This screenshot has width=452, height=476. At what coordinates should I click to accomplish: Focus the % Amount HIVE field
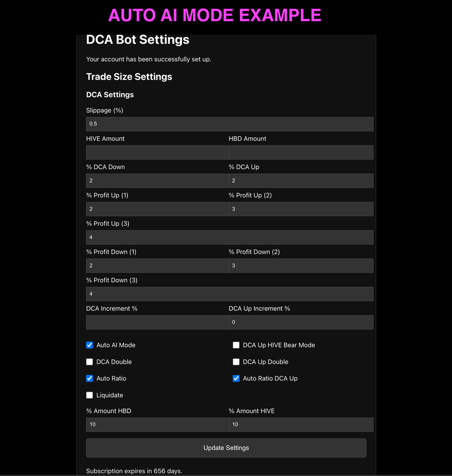click(x=301, y=424)
